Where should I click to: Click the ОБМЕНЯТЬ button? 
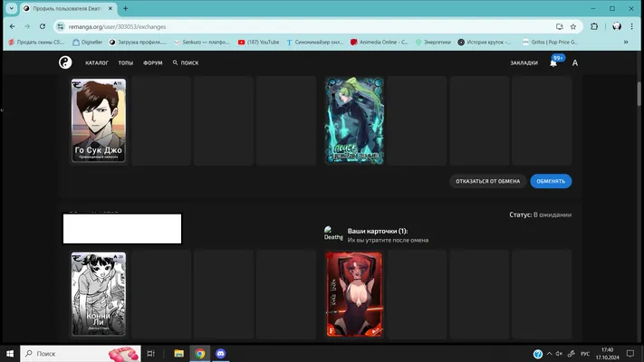pyautogui.click(x=551, y=181)
